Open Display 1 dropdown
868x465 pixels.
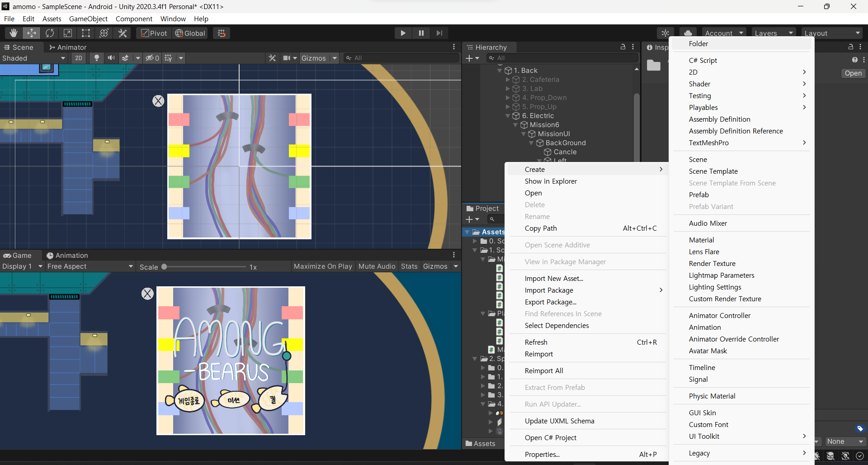[22, 266]
